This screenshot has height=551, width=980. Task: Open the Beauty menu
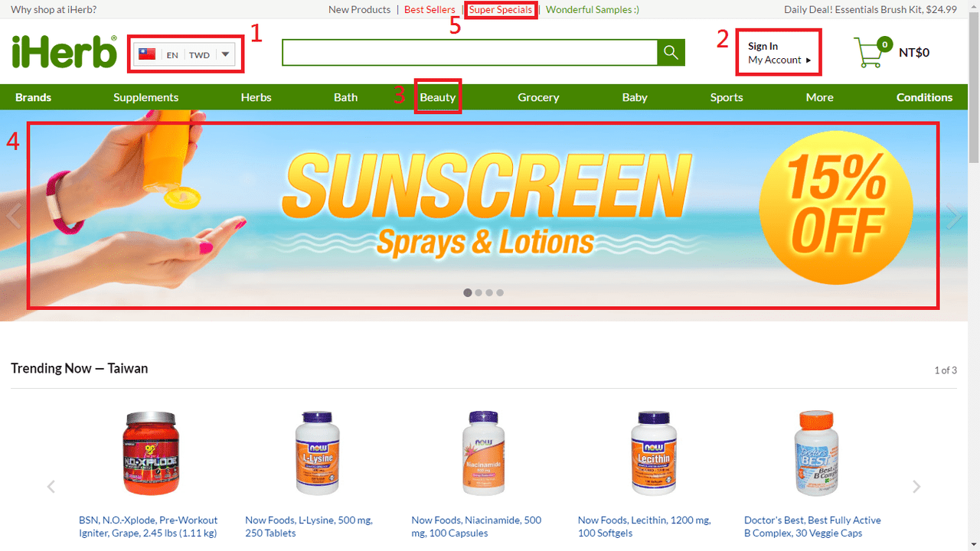click(x=438, y=97)
